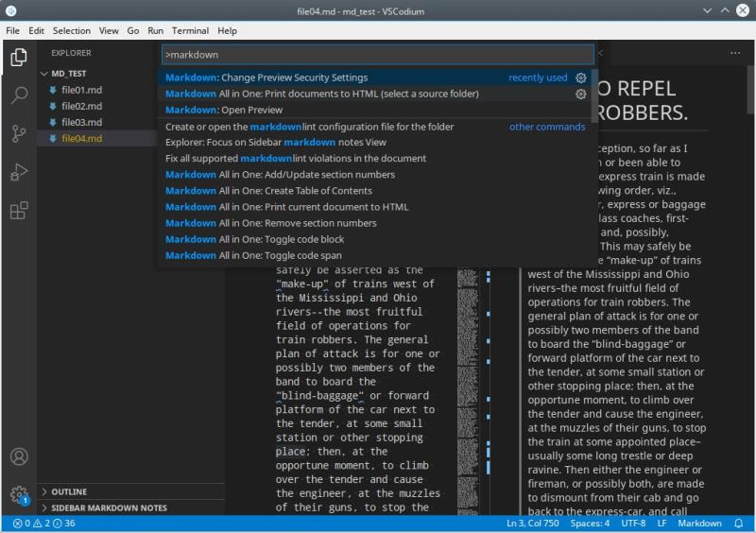The image size is (756, 533).
Task: Open the Terminal menu
Action: coord(190,30)
